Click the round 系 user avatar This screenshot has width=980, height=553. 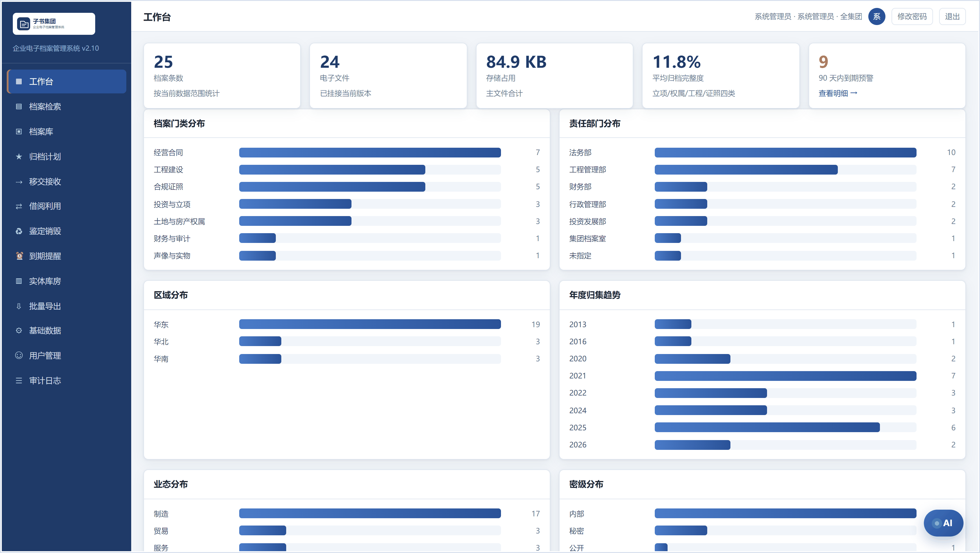(877, 16)
